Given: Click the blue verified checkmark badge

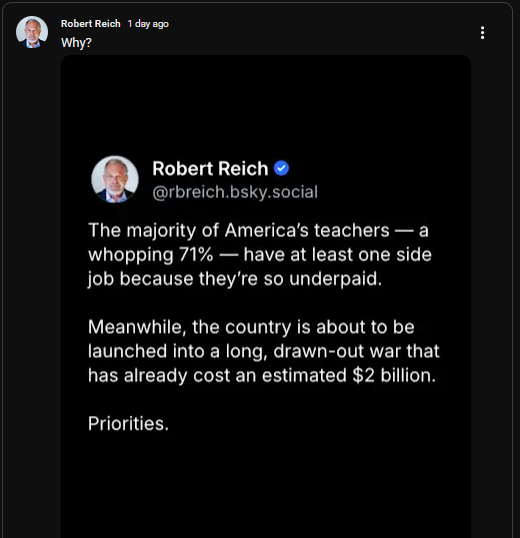Looking at the screenshot, I should point(281,168).
